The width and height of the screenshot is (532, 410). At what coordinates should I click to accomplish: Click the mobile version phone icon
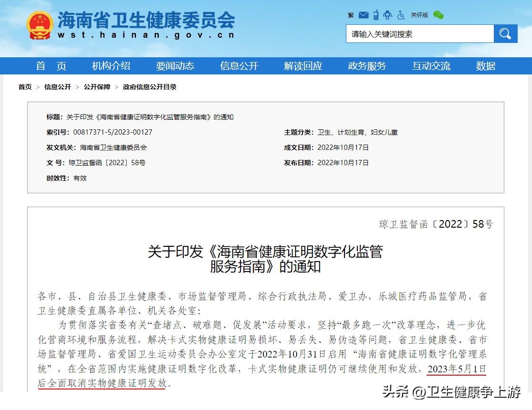[x=376, y=15]
